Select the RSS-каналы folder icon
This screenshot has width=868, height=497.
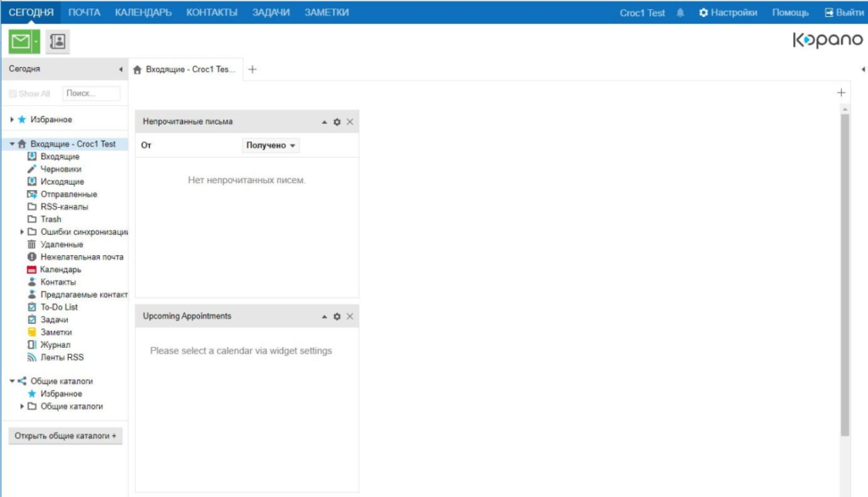click(31, 207)
